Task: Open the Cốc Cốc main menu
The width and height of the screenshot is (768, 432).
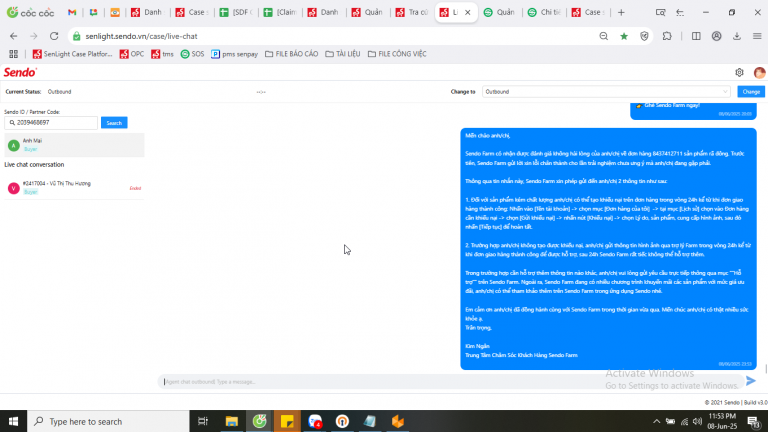Action: [757, 36]
